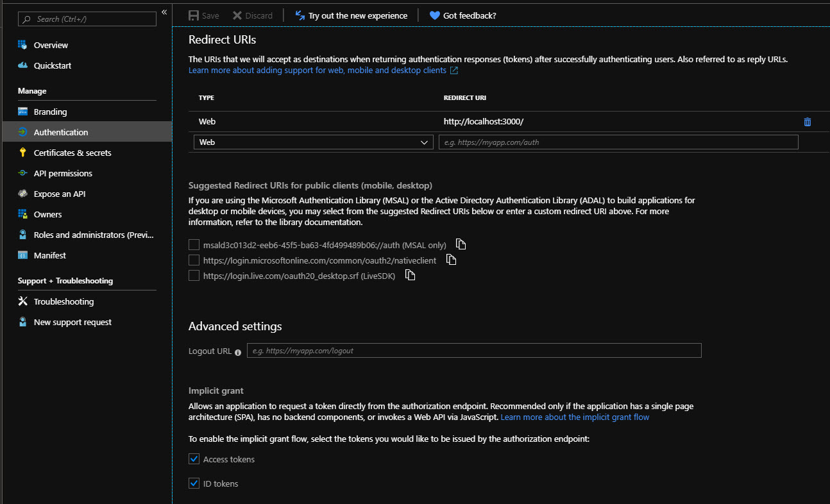
Task: Click the Logout URL info icon
Action: click(x=238, y=352)
